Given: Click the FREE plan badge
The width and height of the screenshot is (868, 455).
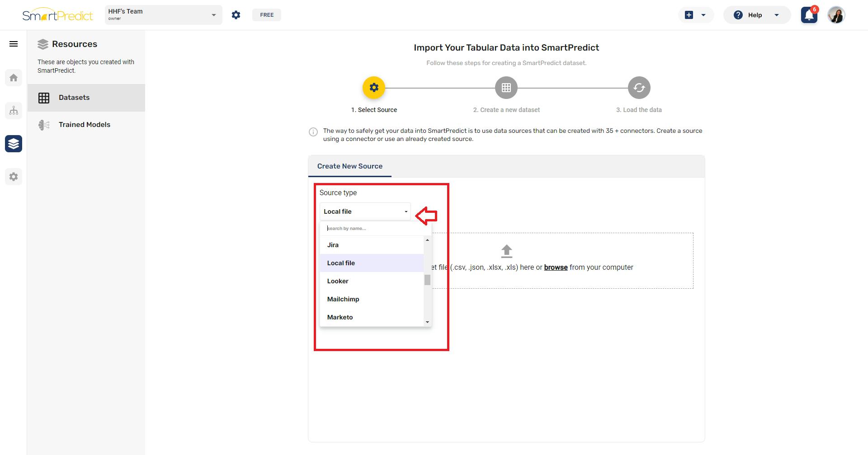Looking at the screenshot, I should [x=267, y=15].
